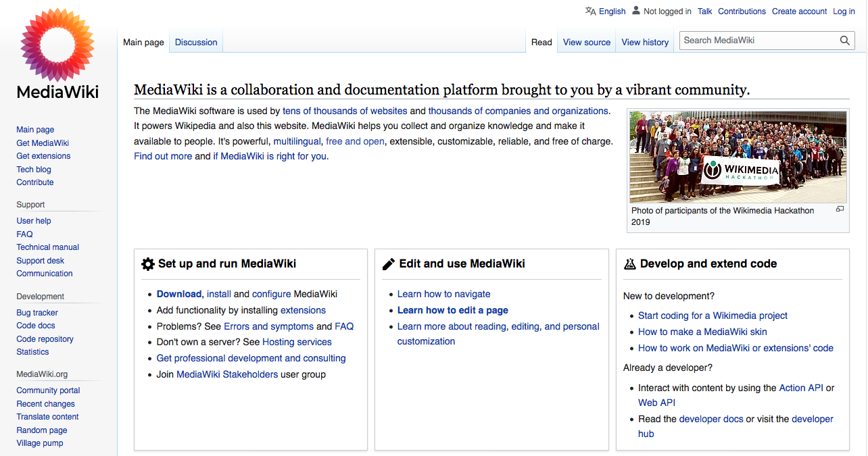Image resolution: width=868 pixels, height=456 pixels.
Task: Open Community portal in the sidebar
Action: [x=48, y=390]
